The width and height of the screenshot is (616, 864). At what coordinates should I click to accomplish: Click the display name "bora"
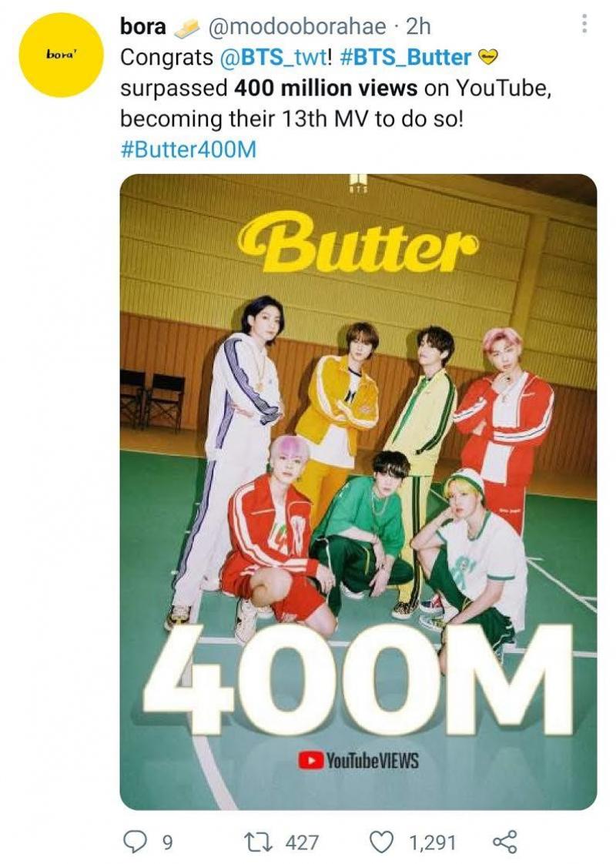click(x=143, y=27)
